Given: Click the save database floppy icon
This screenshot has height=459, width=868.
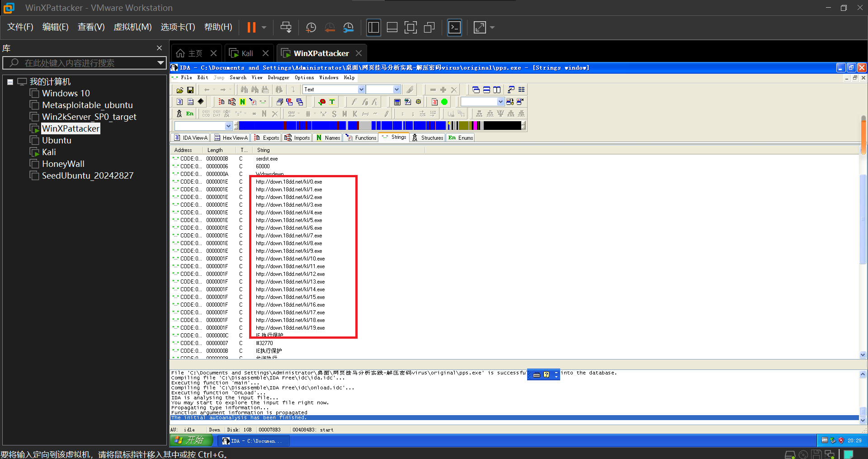Looking at the screenshot, I should [190, 90].
